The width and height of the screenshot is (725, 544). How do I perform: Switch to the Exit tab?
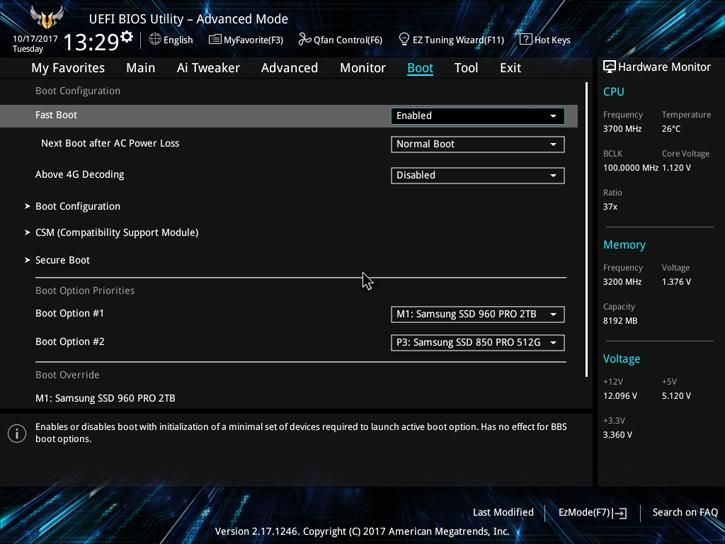[510, 68]
